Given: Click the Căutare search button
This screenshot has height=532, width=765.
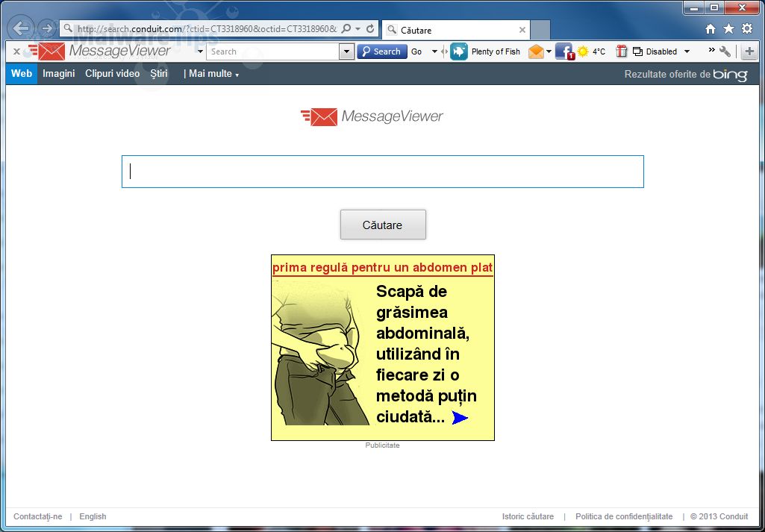Looking at the screenshot, I should coord(383,225).
